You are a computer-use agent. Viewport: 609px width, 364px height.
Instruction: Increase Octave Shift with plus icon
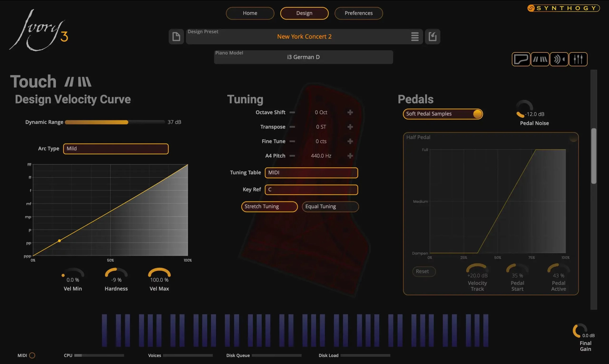pos(350,112)
